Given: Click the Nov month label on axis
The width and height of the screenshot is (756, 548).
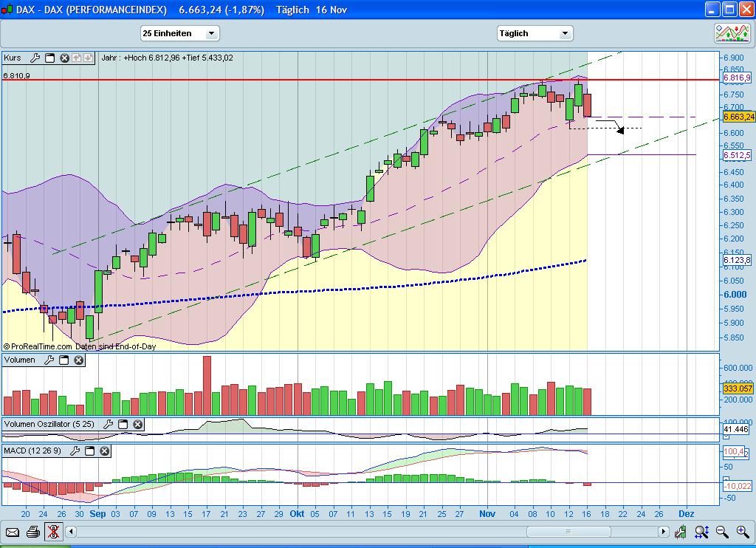Looking at the screenshot, I should pyautogui.click(x=487, y=514).
